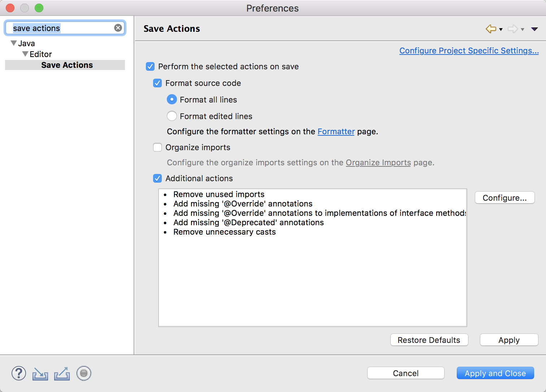This screenshot has height=392, width=546.
Task: Uncheck Perform the selected actions on save
Action: (150, 66)
